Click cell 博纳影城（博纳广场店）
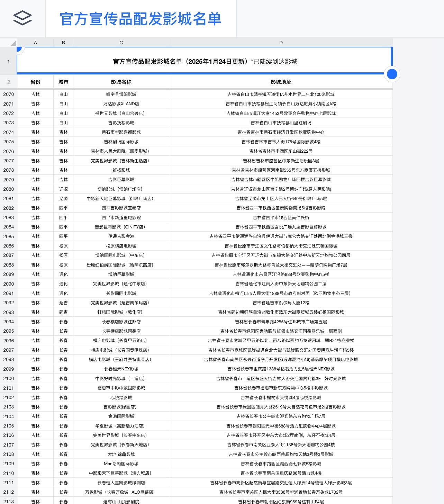The height and width of the screenshot is (504, 444). point(121,189)
